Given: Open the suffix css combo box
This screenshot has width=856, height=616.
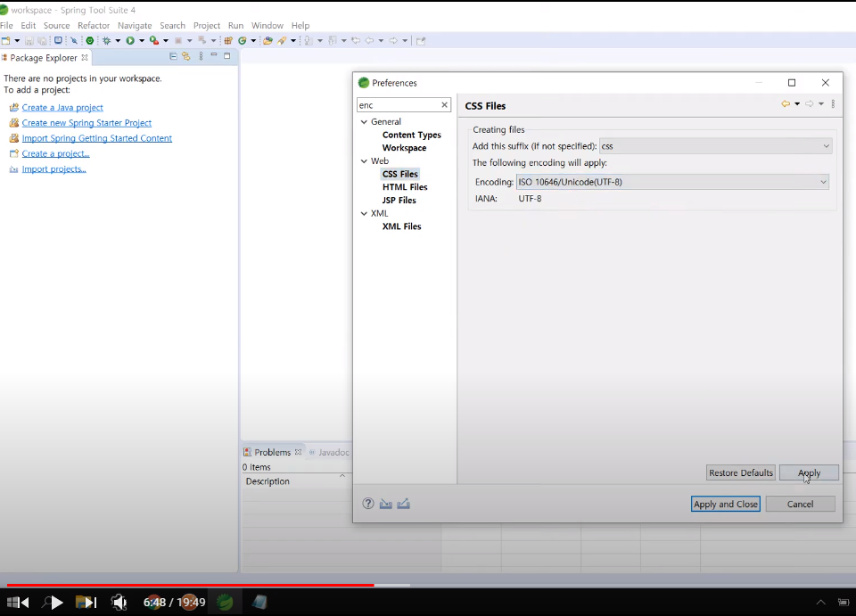Looking at the screenshot, I should (716, 146).
